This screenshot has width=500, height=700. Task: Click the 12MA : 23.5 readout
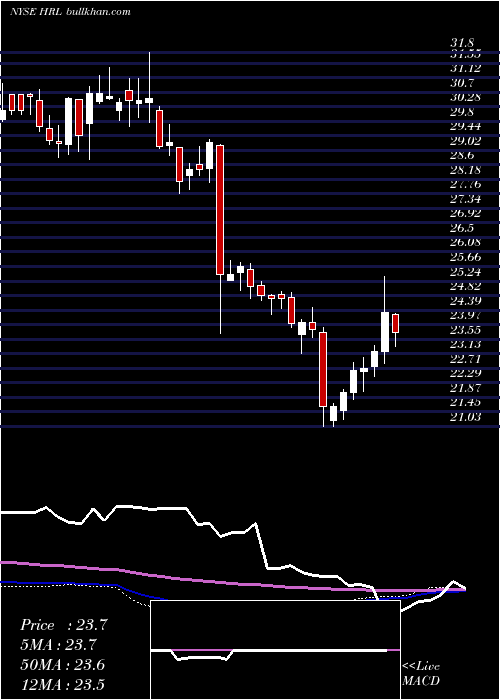click(x=62, y=684)
